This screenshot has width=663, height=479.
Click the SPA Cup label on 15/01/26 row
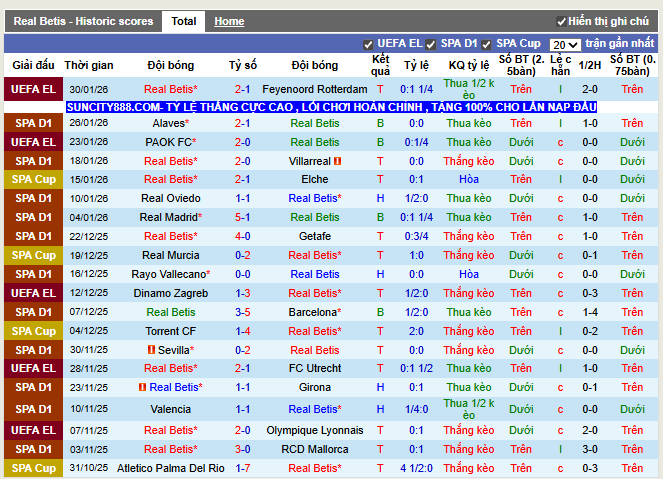point(33,179)
